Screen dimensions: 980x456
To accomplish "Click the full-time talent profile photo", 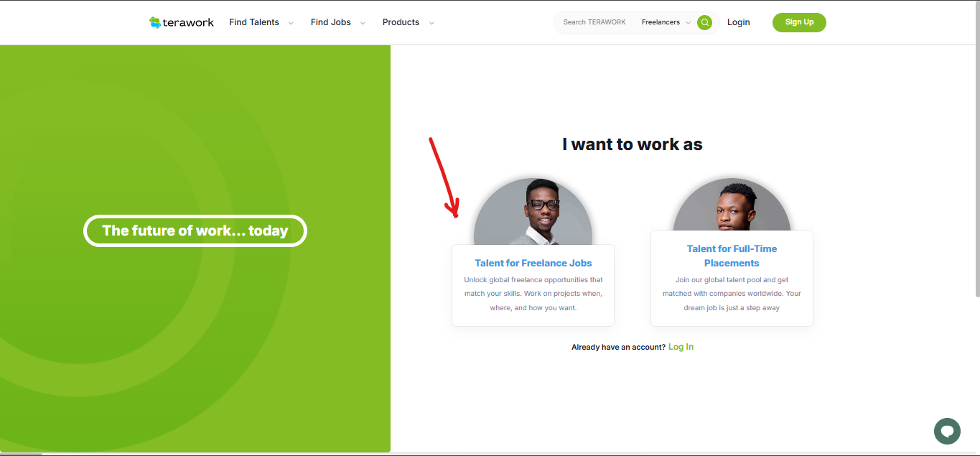I will (732, 205).
